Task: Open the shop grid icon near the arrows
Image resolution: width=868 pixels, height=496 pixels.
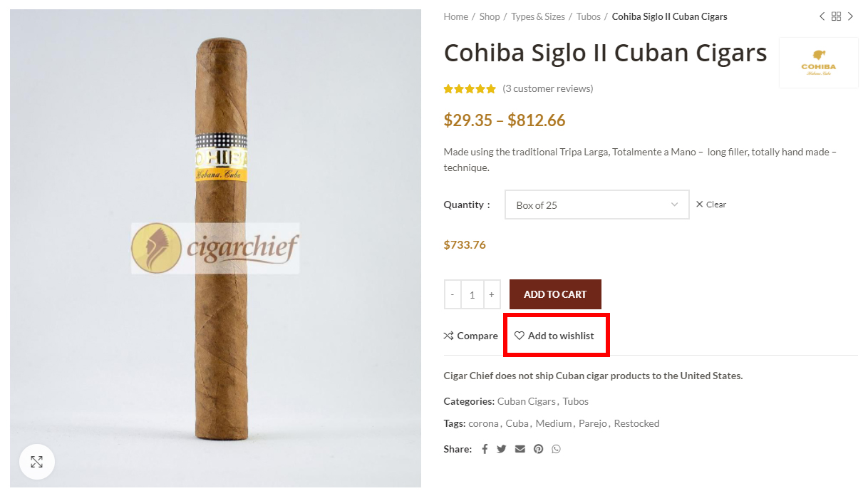Action: [836, 16]
